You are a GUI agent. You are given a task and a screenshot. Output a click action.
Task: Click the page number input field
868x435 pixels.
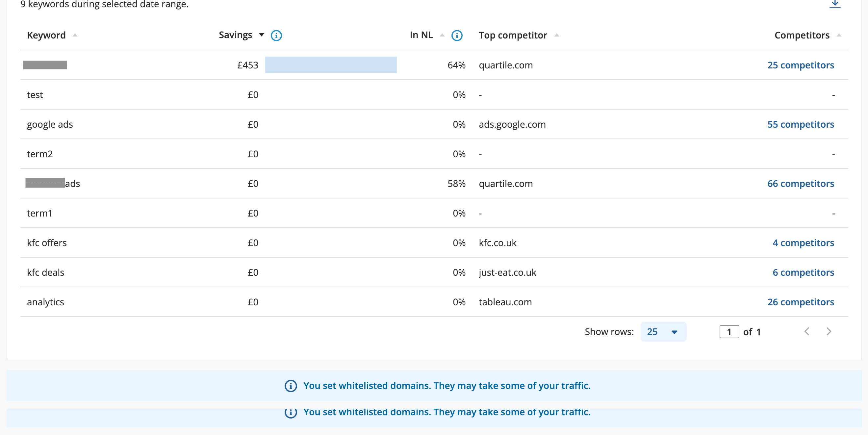coord(729,332)
